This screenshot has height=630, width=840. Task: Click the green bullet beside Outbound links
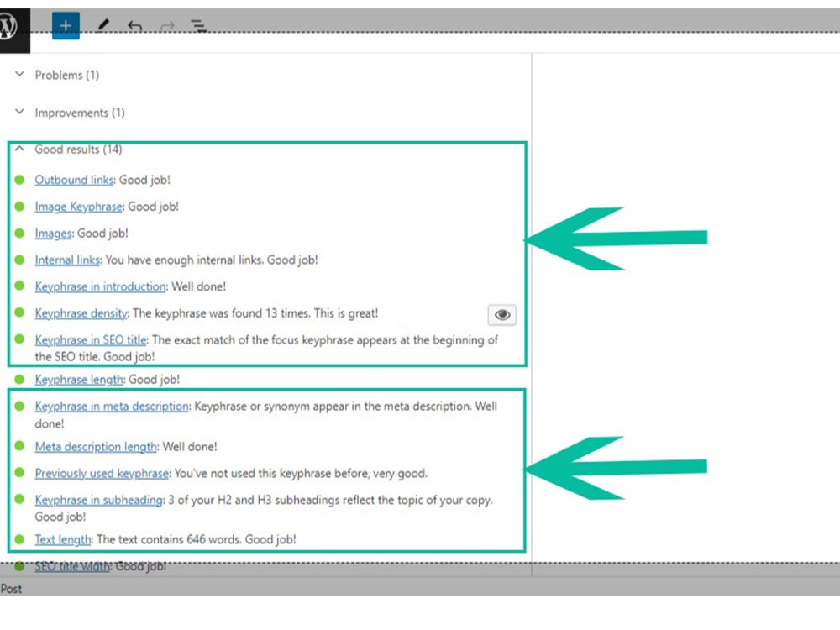20,180
